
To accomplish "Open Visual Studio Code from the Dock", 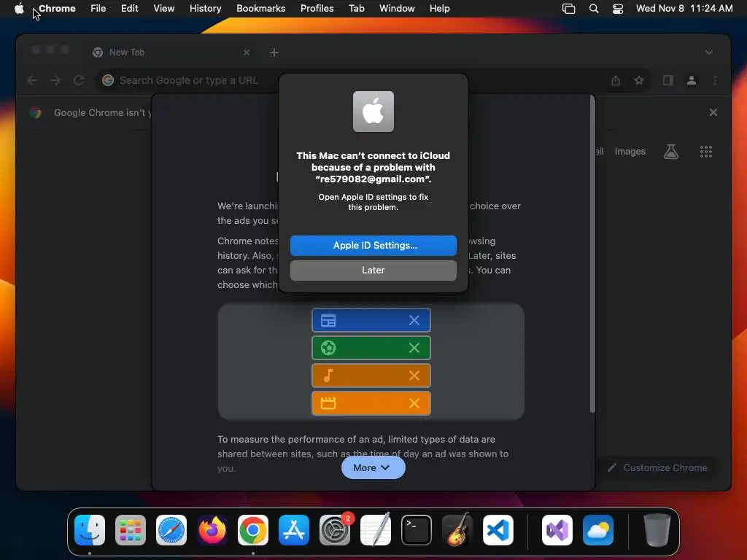I will (498, 530).
